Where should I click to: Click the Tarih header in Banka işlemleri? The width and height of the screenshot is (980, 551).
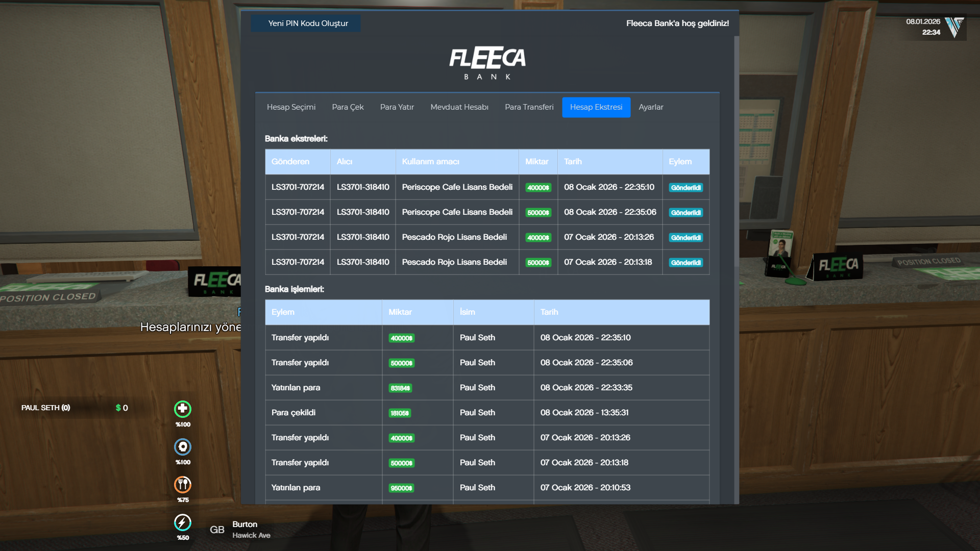click(622, 312)
